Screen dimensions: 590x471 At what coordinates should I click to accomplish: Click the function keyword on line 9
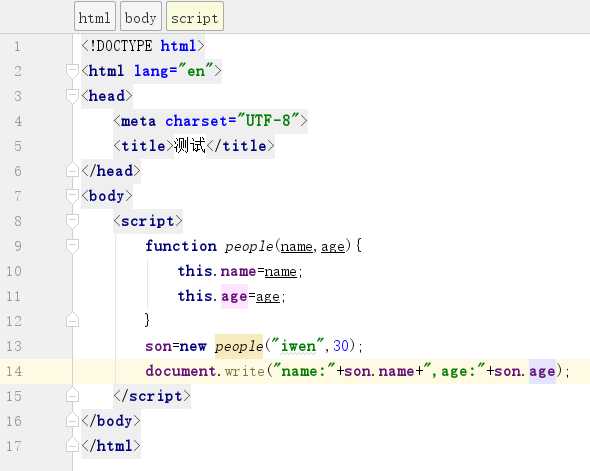pos(181,246)
